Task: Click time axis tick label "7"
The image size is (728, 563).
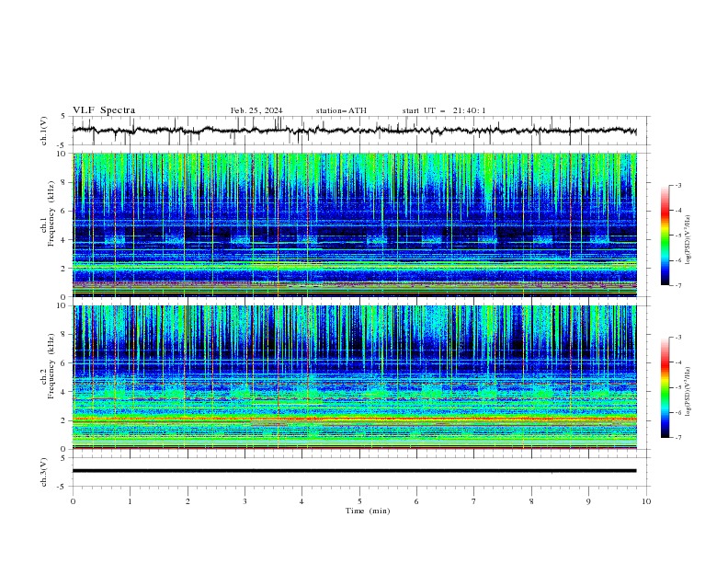Action: point(474,501)
